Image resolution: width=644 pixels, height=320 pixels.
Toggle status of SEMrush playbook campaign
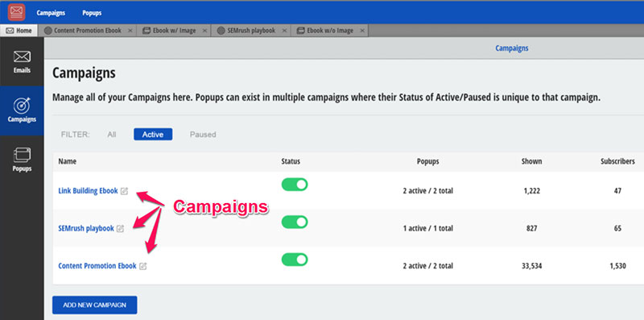tap(295, 222)
